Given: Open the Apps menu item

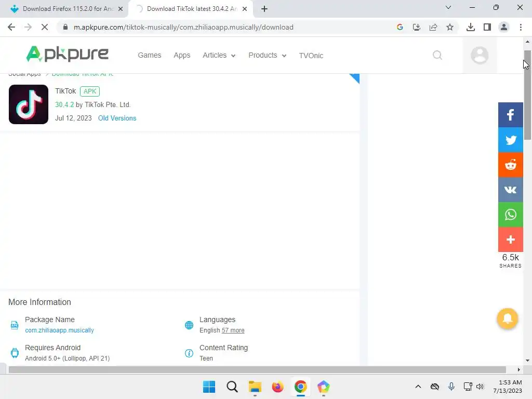Looking at the screenshot, I should [182, 55].
